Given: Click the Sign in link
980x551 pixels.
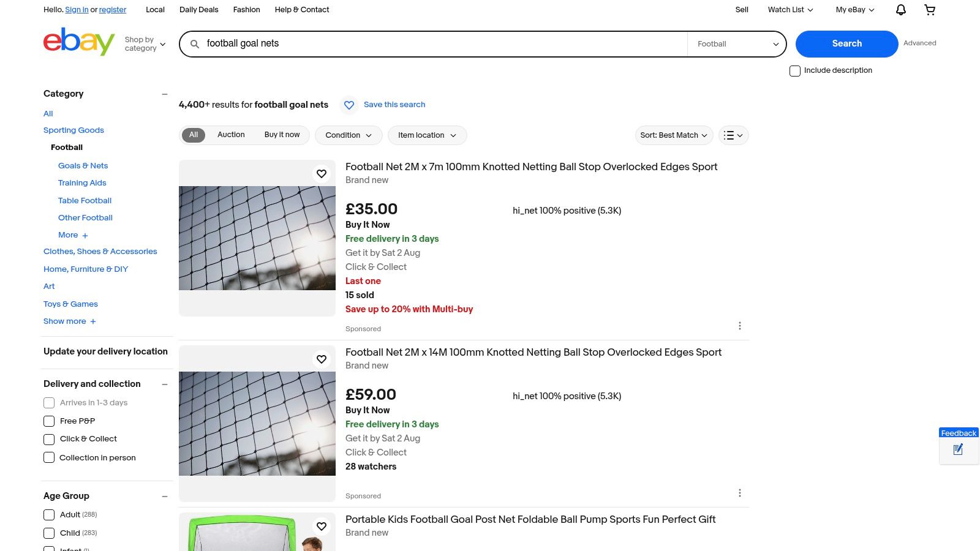Looking at the screenshot, I should pyautogui.click(x=77, y=10).
